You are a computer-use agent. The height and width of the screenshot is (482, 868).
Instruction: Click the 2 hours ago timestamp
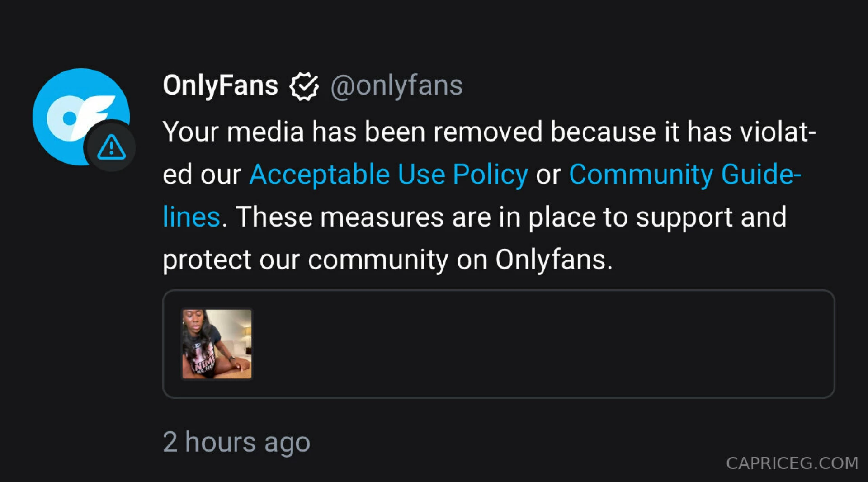pyautogui.click(x=237, y=442)
